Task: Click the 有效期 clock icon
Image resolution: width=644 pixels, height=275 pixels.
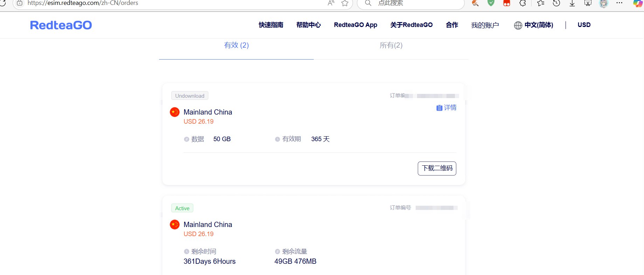Action: pyautogui.click(x=277, y=139)
